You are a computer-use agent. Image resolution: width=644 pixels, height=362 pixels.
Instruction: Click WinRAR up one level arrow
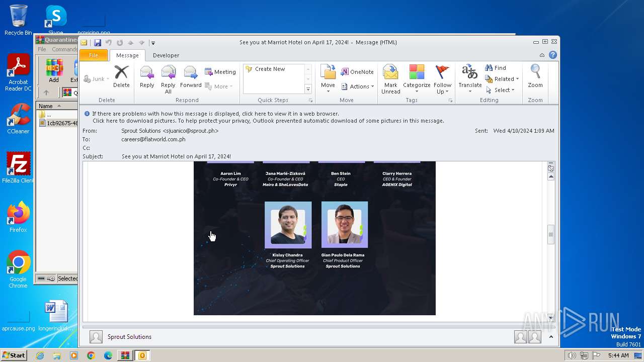pos(46,93)
